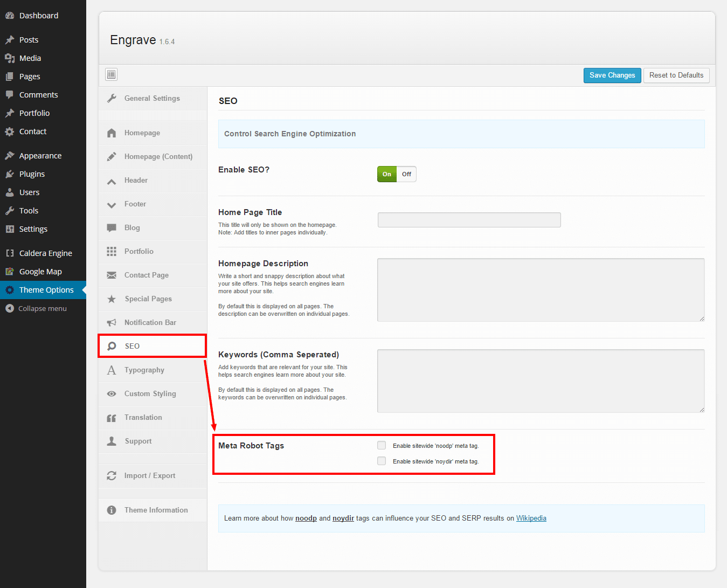This screenshot has width=727, height=588.
Task: Collapse the WordPress admin menu
Action: (42, 308)
